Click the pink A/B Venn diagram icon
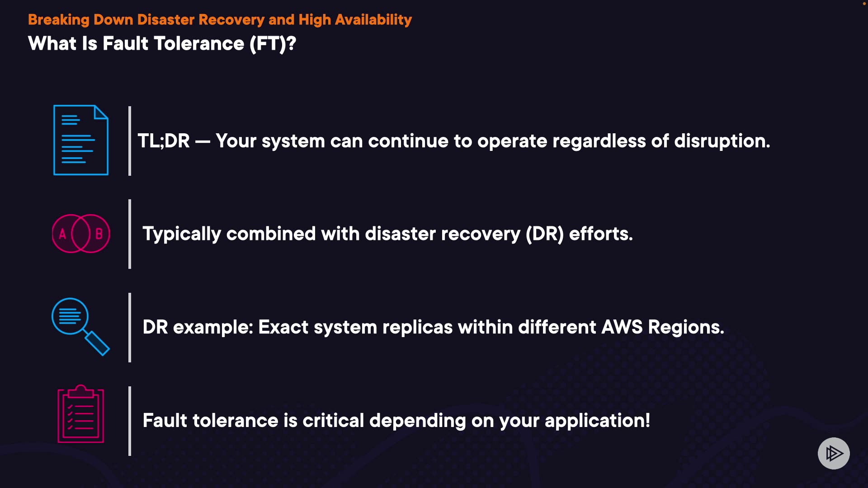 81,234
